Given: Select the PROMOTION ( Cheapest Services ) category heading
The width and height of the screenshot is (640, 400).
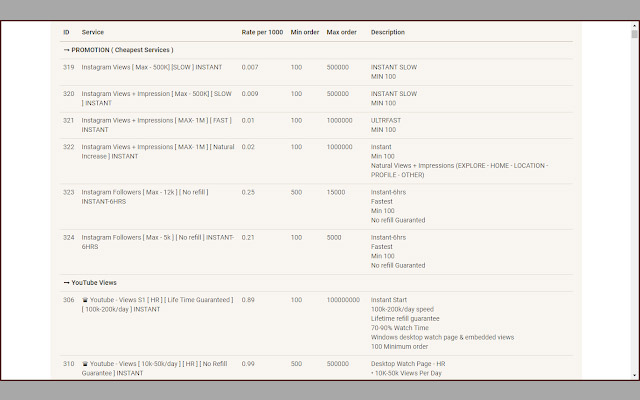Looking at the screenshot, I should [x=122, y=50].
